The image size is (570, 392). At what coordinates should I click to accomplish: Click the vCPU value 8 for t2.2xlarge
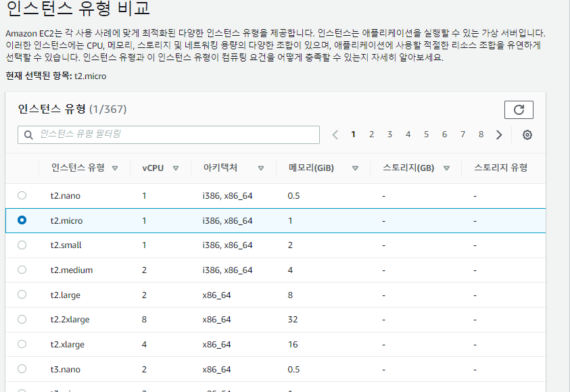[x=144, y=319]
